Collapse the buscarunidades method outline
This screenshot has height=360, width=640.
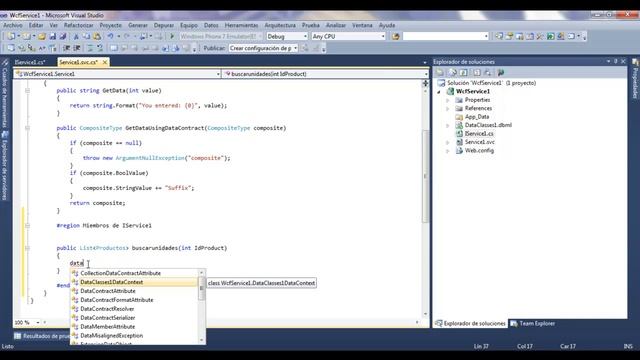point(27,248)
